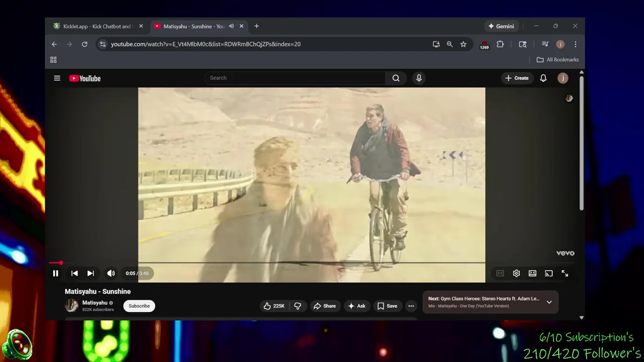Open YouTube notifications bell
The height and width of the screenshot is (362, 644).
(x=543, y=78)
